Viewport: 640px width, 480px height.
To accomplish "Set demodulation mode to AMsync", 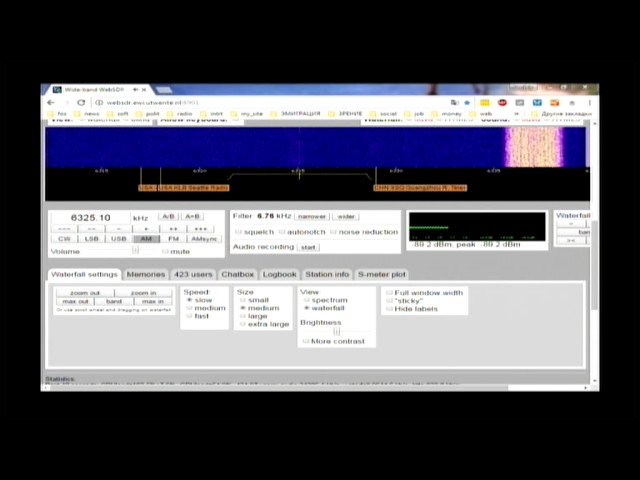I will [x=204, y=239].
